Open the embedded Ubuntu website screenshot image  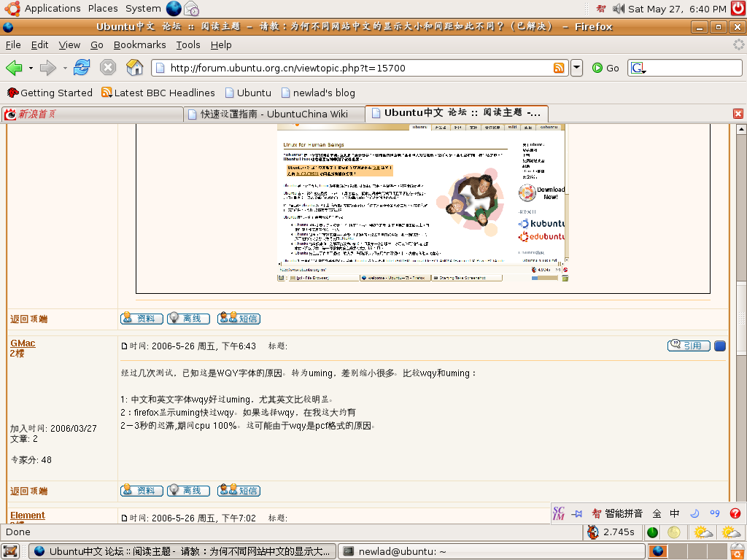[422, 203]
